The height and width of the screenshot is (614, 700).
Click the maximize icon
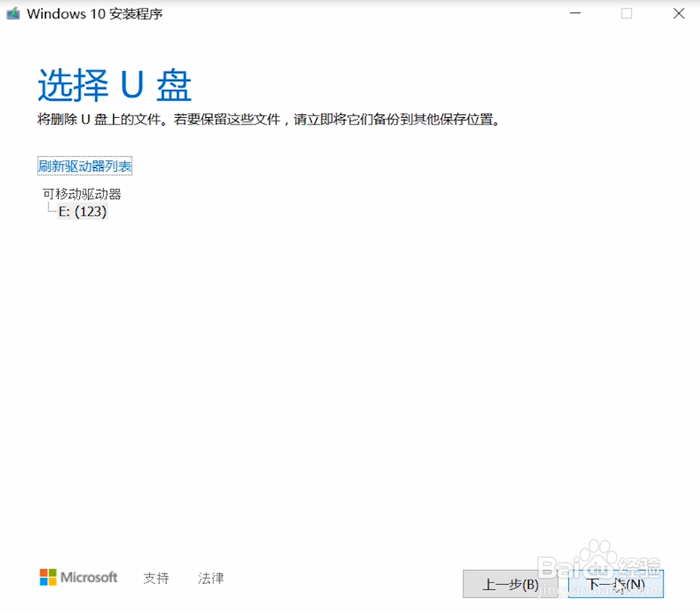[x=627, y=14]
